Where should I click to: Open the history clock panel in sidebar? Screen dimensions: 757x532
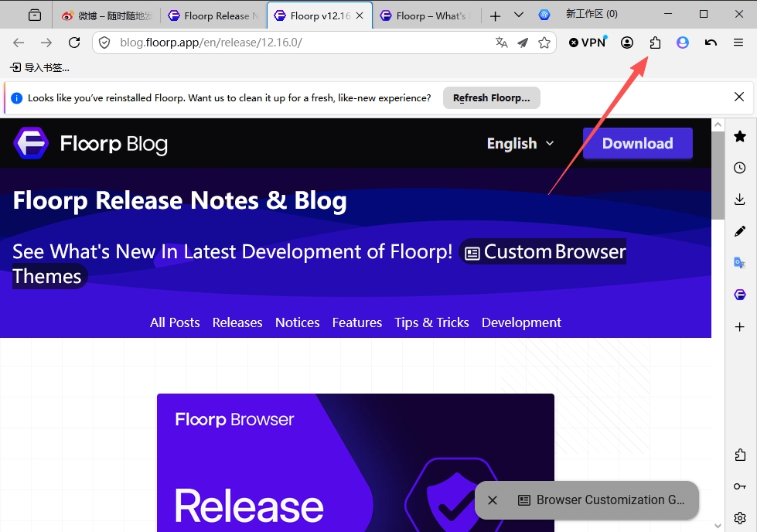pos(740,168)
